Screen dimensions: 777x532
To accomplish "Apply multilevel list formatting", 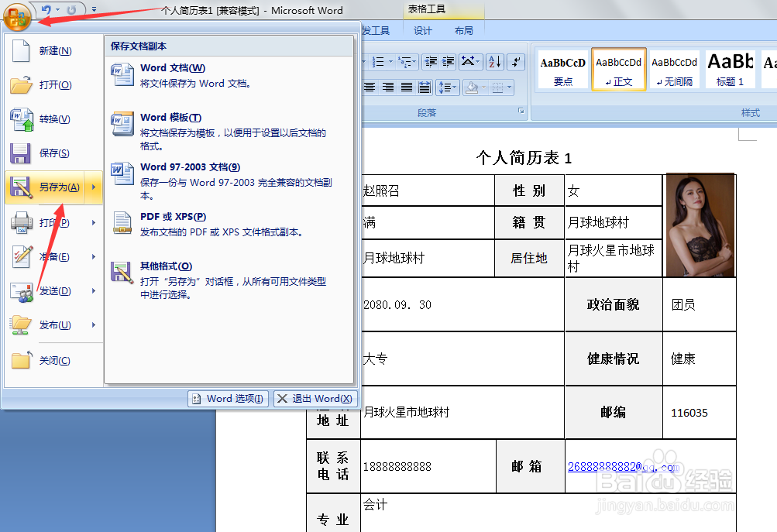I will pos(404,62).
